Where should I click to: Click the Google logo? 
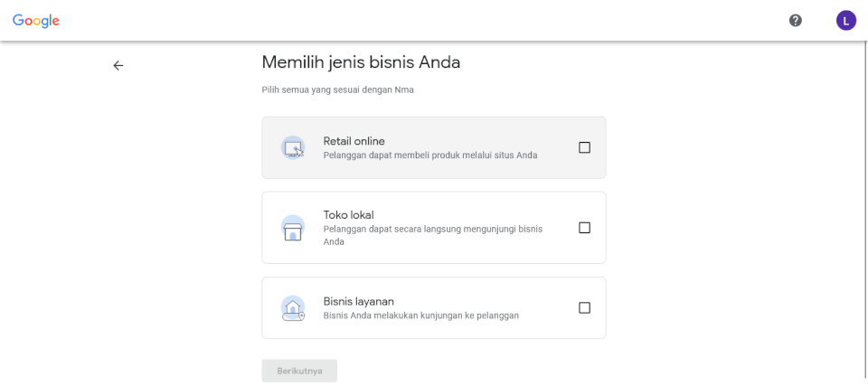click(36, 21)
